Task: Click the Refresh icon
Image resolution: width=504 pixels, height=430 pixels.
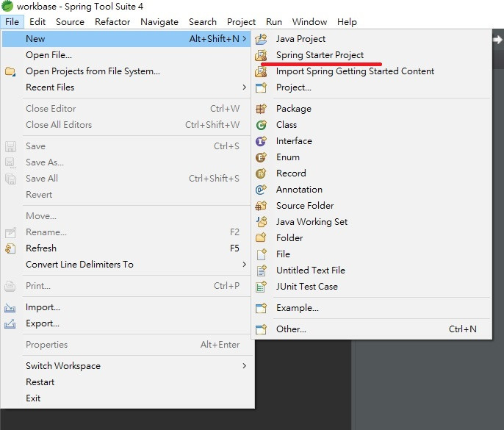Action: coord(10,248)
